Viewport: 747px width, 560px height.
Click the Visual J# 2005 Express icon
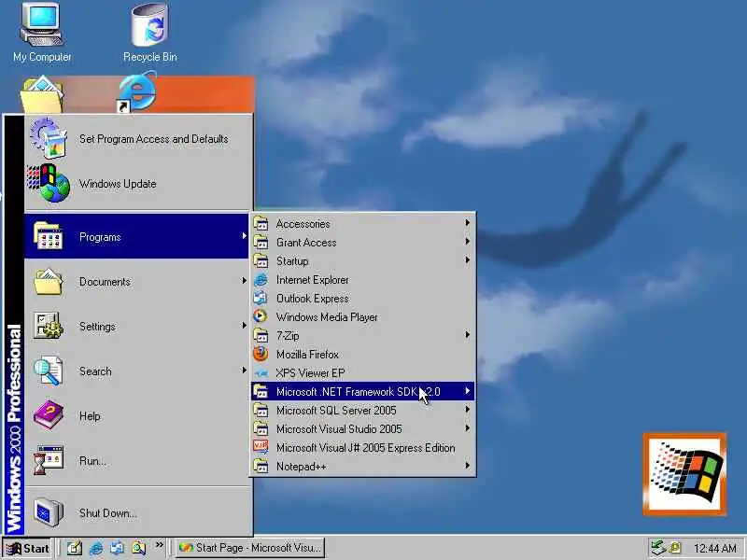261,447
